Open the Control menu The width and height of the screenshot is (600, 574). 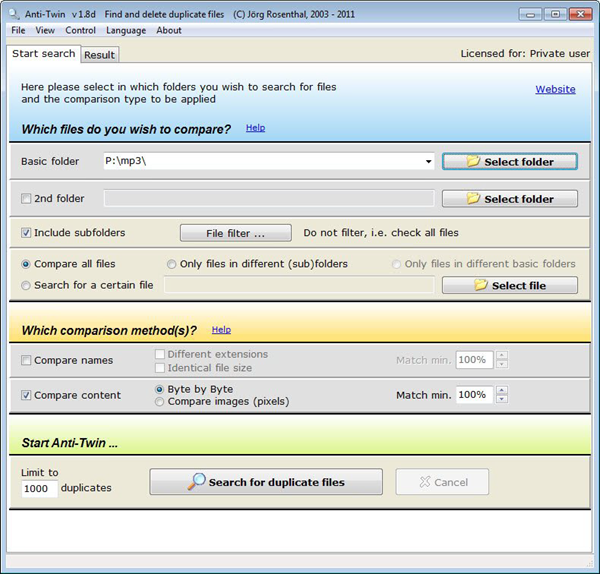(x=80, y=30)
